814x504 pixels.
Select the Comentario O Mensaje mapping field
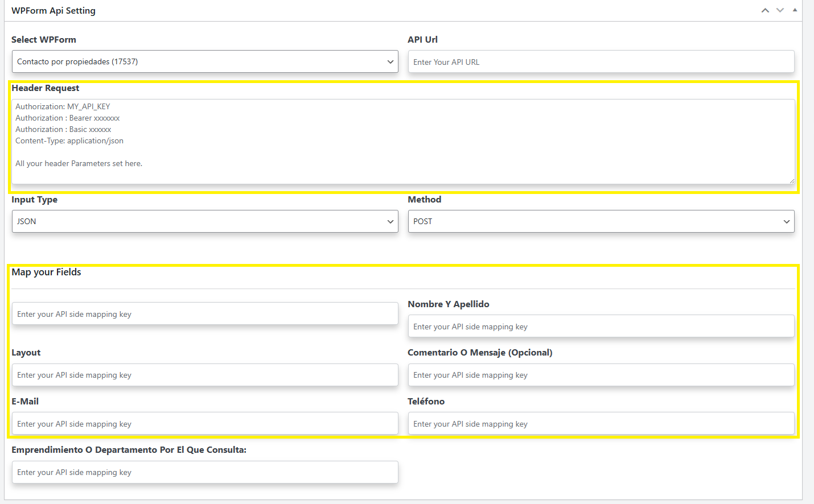(601, 375)
